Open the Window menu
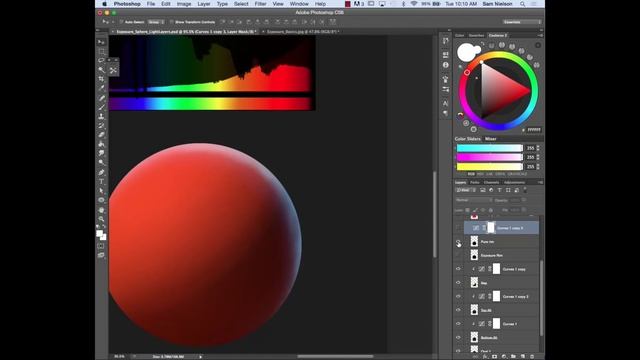 [299, 4]
